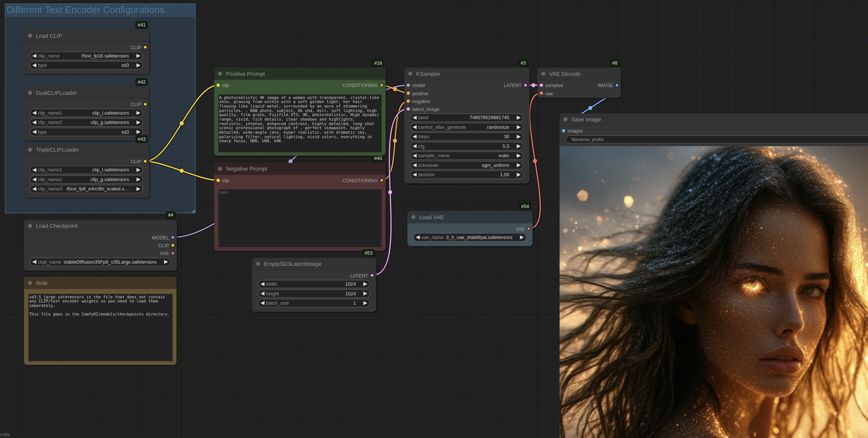Viewport: 868px width, 438px height.
Task: Collapse the KSampler node using its dot
Action: pyautogui.click(x=410, y=74)
